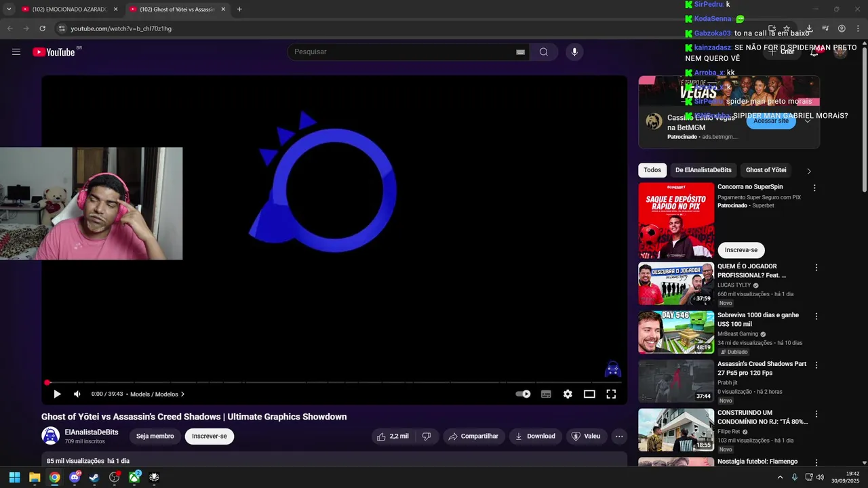868x488 pixels.
Task: Click the search magnifier button
Action: point(544,52)
